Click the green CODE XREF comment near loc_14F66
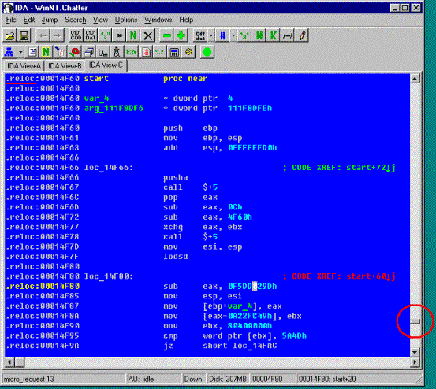The width and height of the screenshot is (436, 389). [339, 167]
